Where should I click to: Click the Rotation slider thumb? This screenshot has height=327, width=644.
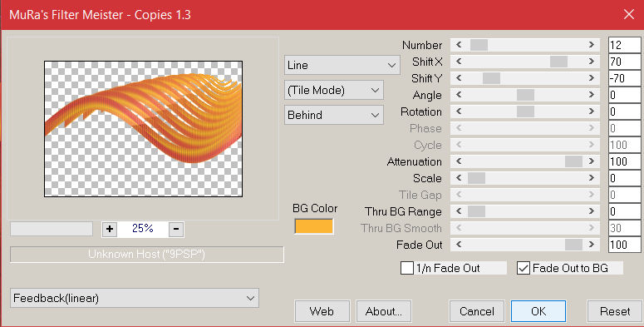pyautogui.click(x=525, y=111)
